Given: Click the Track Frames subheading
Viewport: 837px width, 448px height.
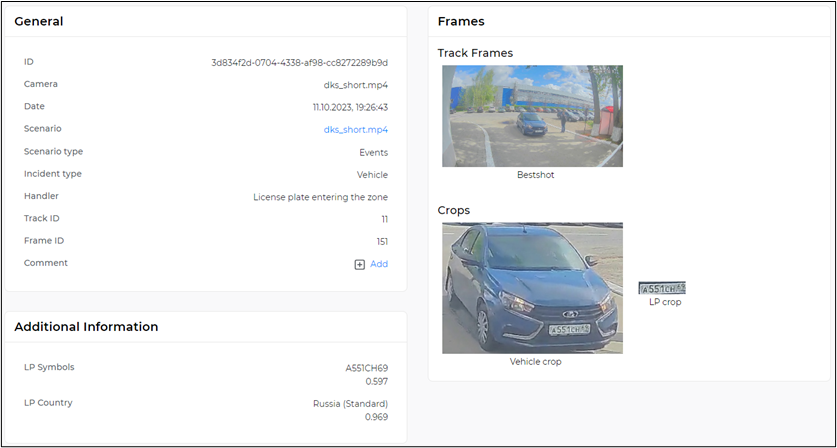Looking at the screenshot, I should [475, 53].
